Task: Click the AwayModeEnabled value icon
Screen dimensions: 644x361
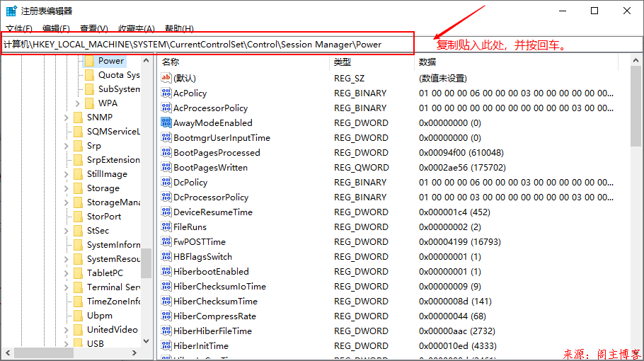Action: [x=166, y=122]
